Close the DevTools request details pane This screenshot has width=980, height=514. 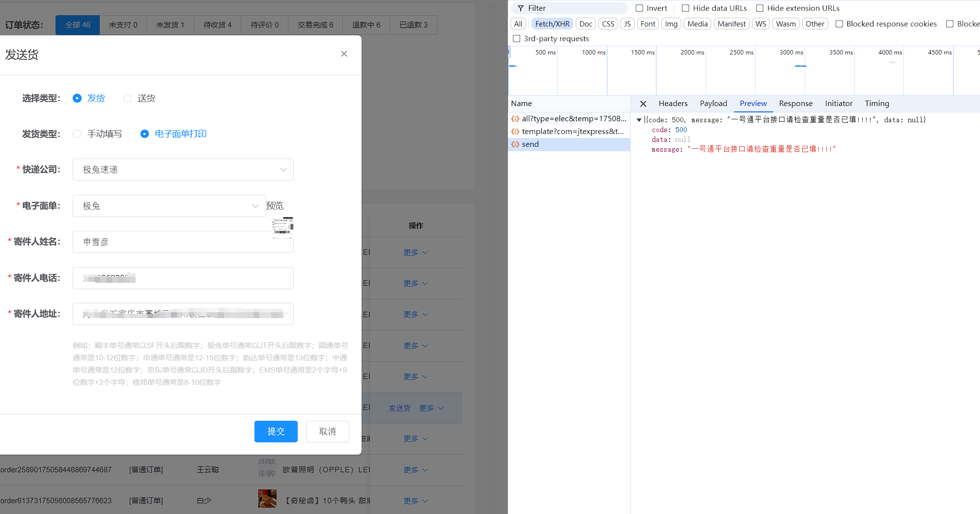pyautogui.click(x=643, y=104)
